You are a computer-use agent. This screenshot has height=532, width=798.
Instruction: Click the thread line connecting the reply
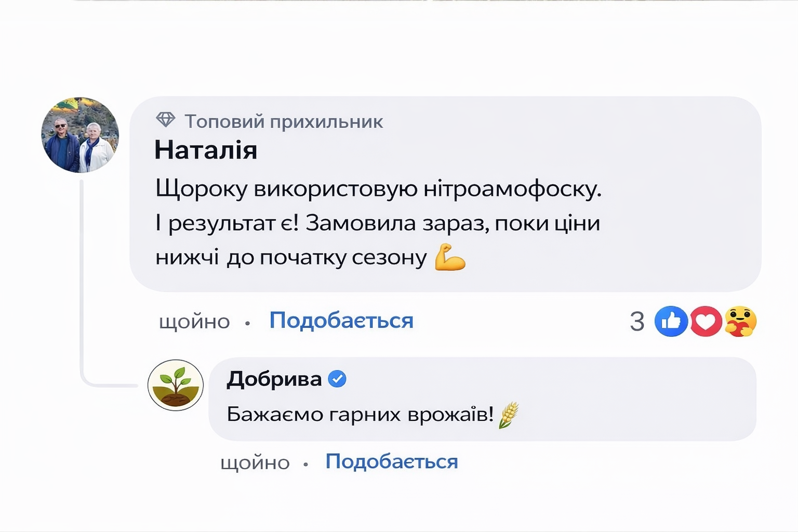(82, 281)
